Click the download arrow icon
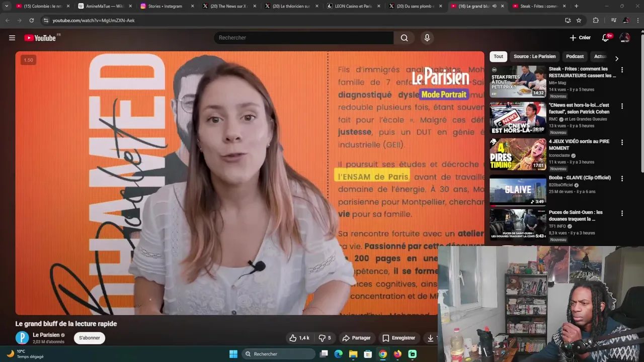644x362 pixels. (x=430, y=338)
